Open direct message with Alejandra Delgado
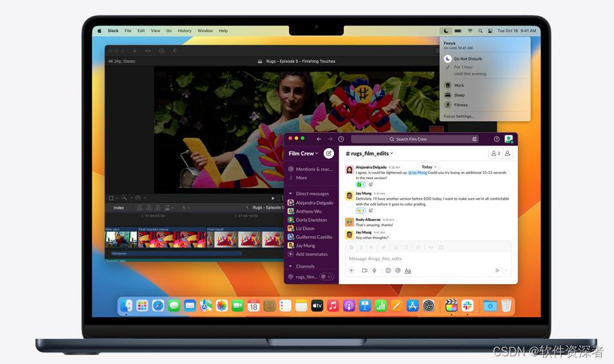614x364 pixels. coord(311,202)
